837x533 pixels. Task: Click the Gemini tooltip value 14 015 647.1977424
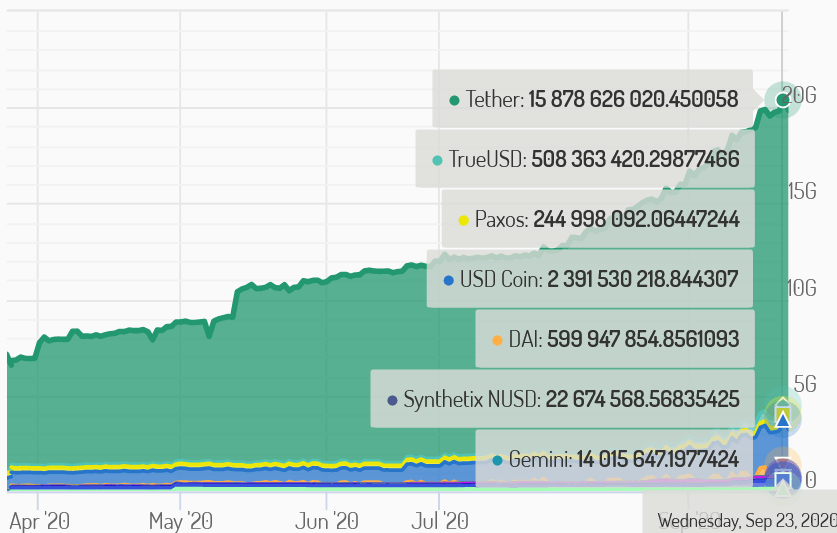click(658, 459)
